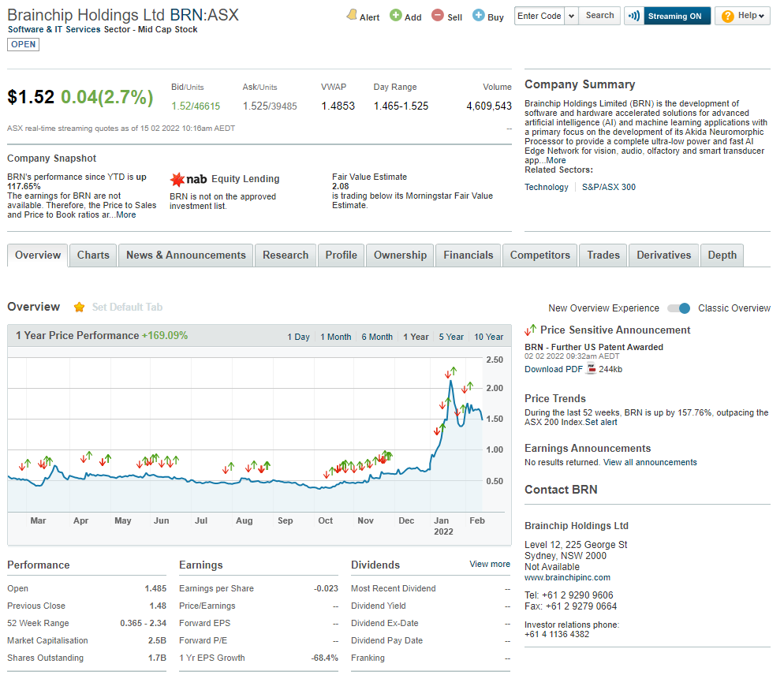Click the Earnings per Share value -0.023
Viewport: 784px width, 675px height.
(326, 588)
